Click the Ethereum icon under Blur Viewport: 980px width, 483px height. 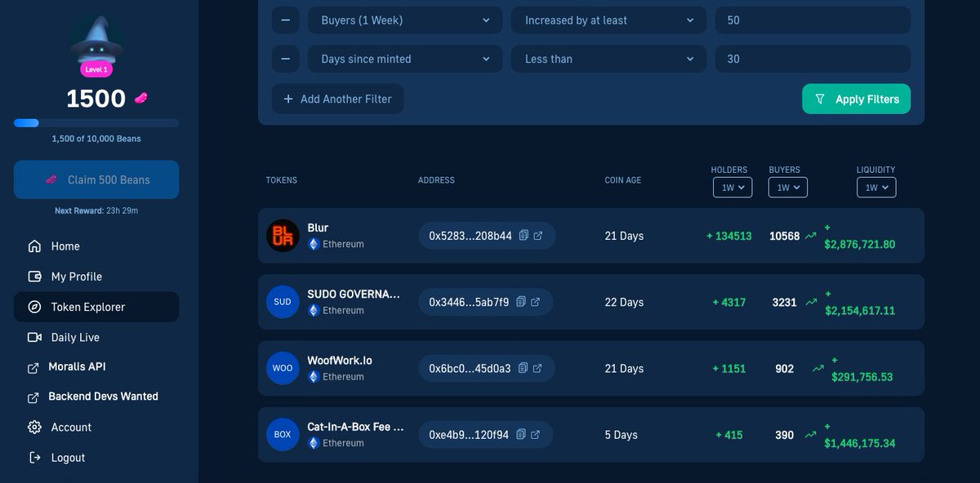(314, 244)
